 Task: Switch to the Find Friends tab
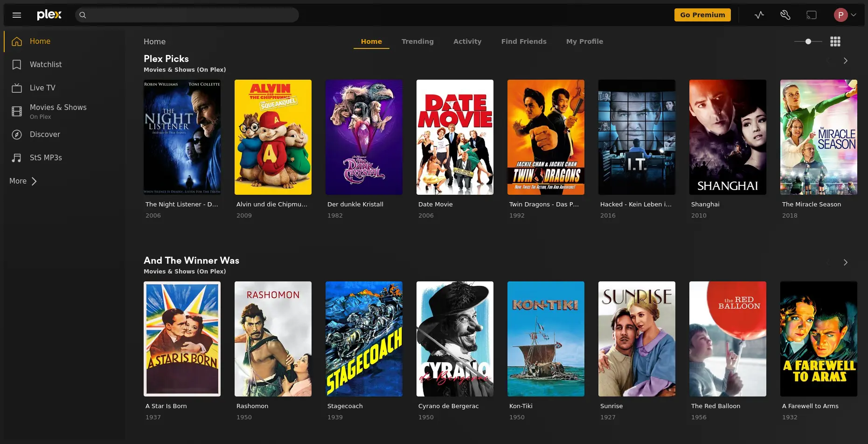523,41
